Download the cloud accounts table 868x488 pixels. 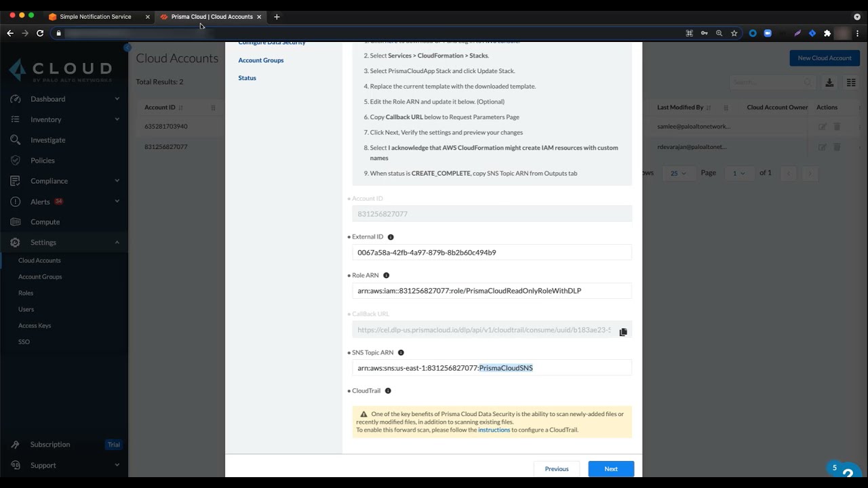click(829, 83)
